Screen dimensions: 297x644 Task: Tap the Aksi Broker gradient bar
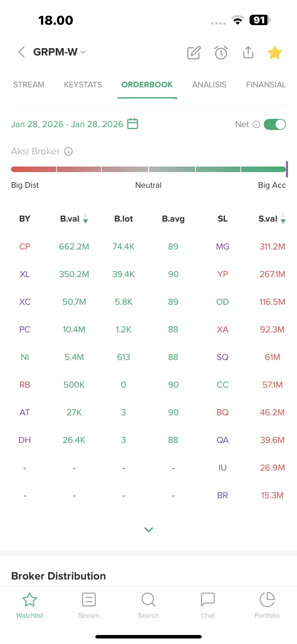tap(148, 169)
